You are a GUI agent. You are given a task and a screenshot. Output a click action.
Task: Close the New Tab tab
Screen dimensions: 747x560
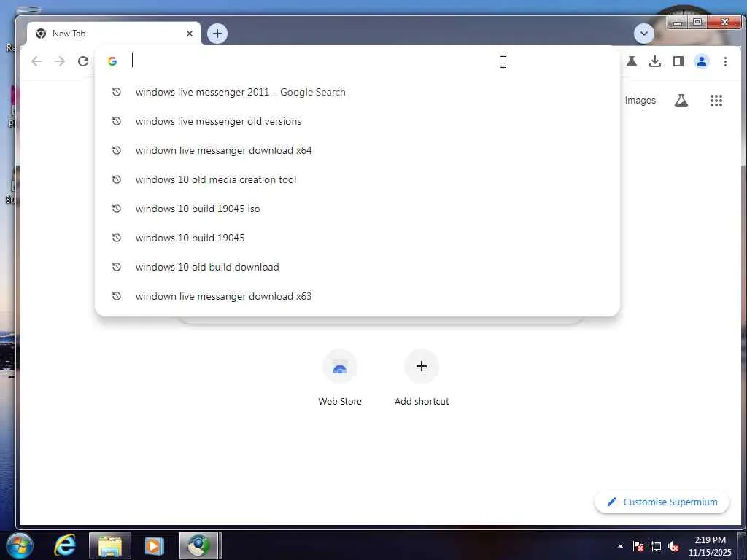(x=190, y=34)
